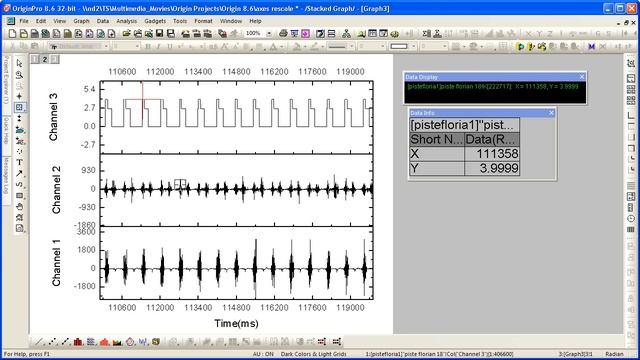
Task: Click the Channel 1 axis title
Action: pyautogui.click(x=56, y=262)
